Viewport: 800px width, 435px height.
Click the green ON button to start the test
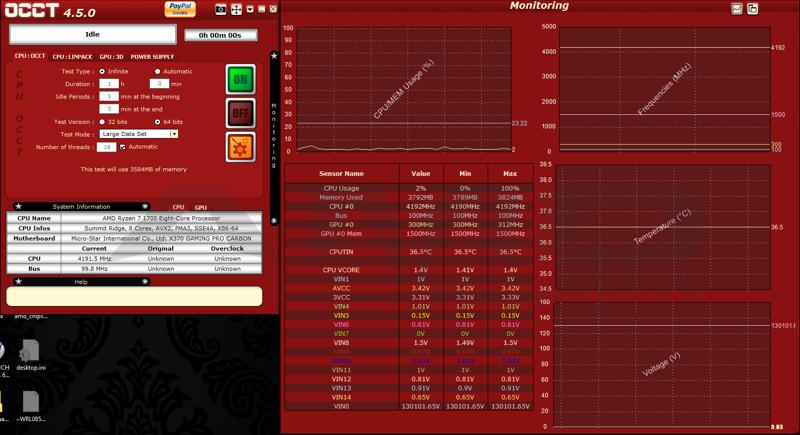point(241,79)
